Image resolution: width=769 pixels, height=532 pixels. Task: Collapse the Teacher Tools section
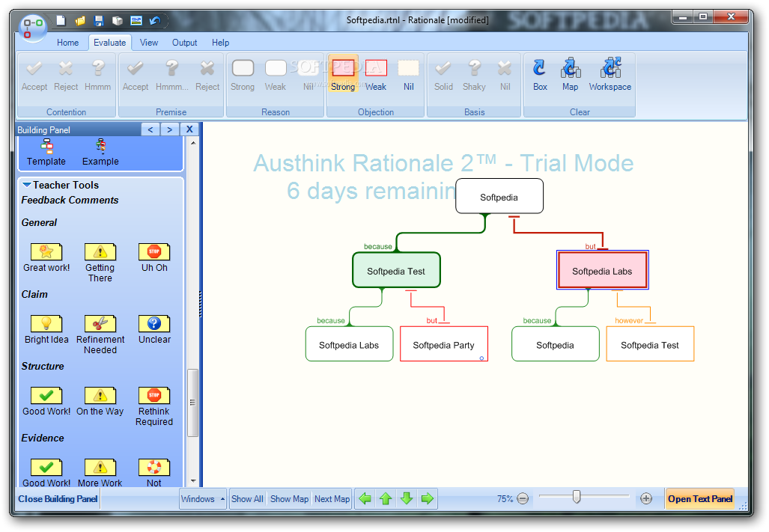28,185
